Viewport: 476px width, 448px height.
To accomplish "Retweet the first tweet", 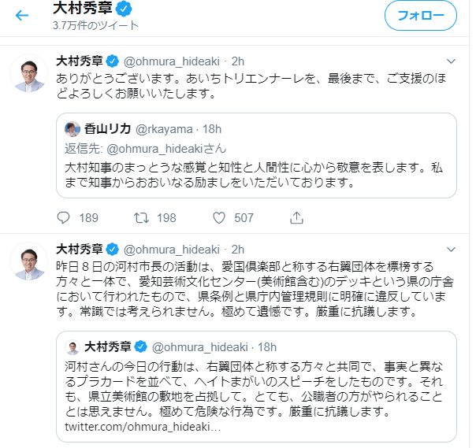I will pyautogui.click(x=143, y=217).
